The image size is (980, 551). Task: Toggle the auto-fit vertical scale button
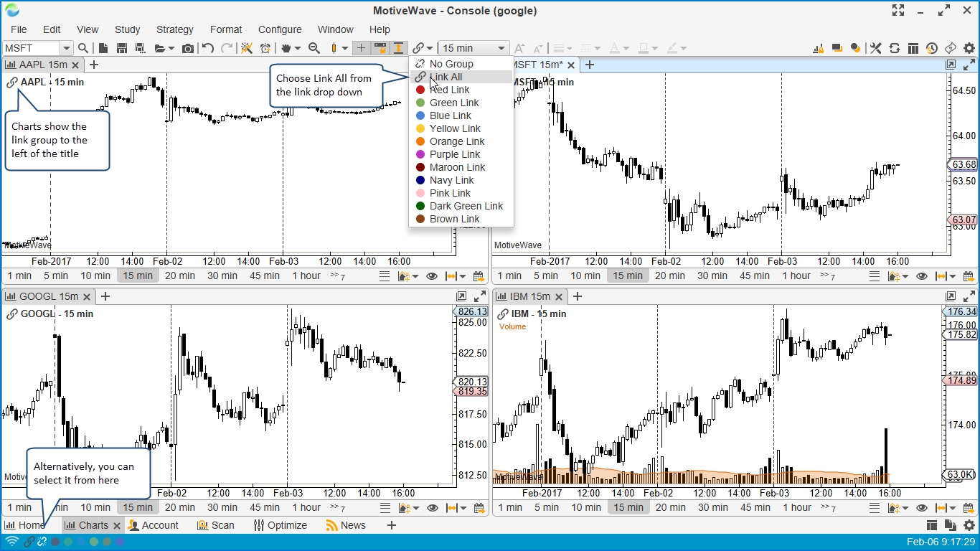399,48
